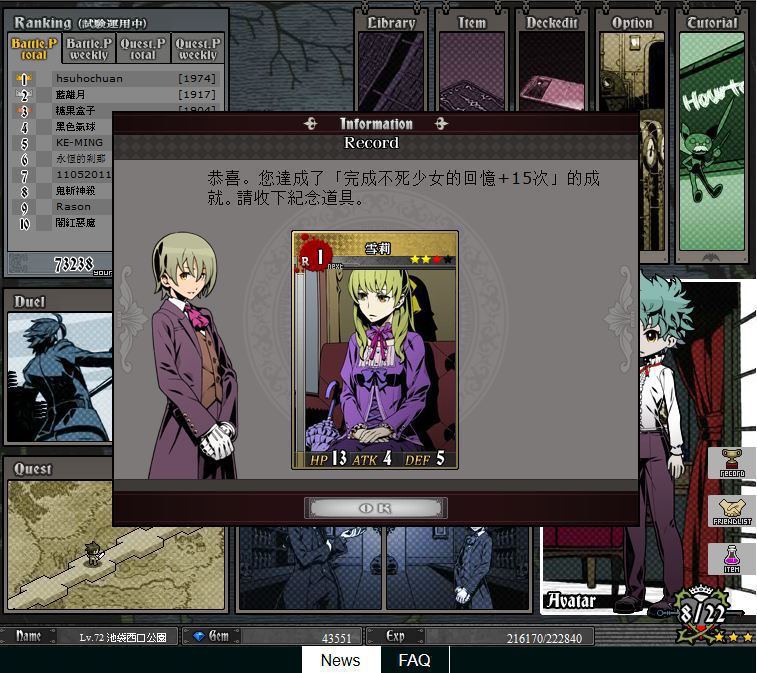Click rank 9 player Rason
Screen dimensions: 757x673
coord(73,207)
